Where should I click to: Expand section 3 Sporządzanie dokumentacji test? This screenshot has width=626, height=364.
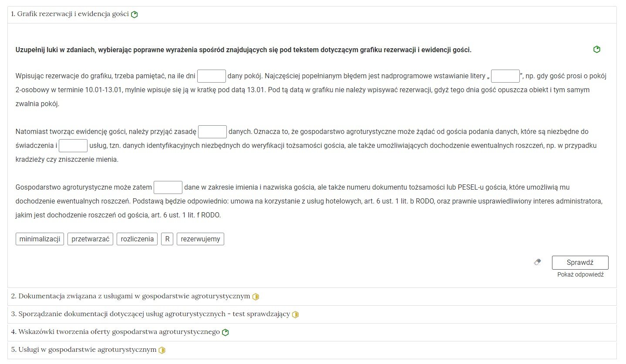150,314
